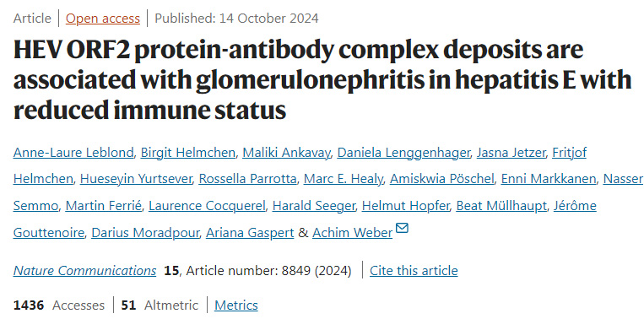644x319 pixels.
Task: Open Maliki Ankavay author link
Action: tap(286, 153)
